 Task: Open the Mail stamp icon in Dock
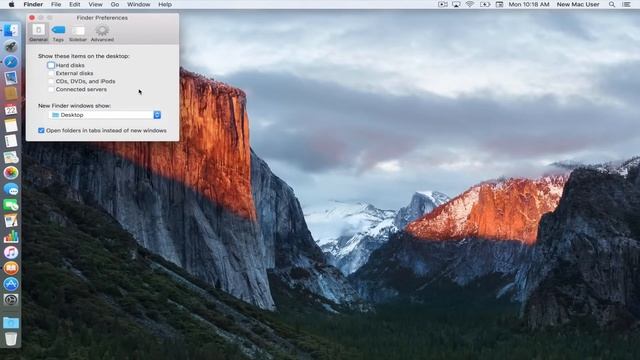coord(11,78)
